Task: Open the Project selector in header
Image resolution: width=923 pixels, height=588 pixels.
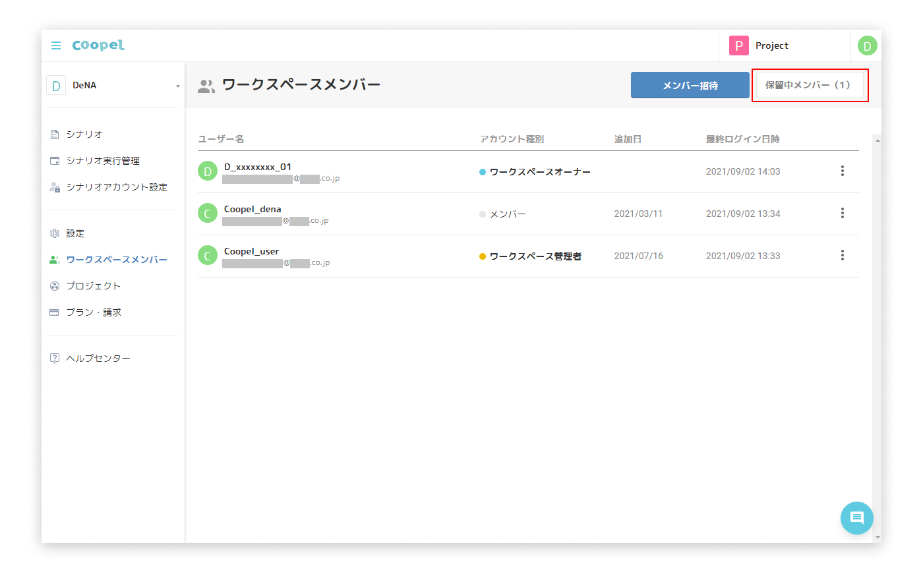Action: pyautogui.click(x=785, y=45)
